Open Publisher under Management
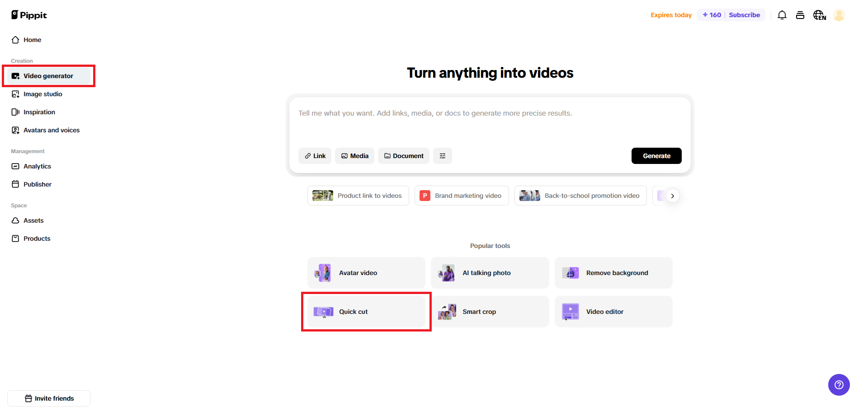 click(x=49, y=184)
